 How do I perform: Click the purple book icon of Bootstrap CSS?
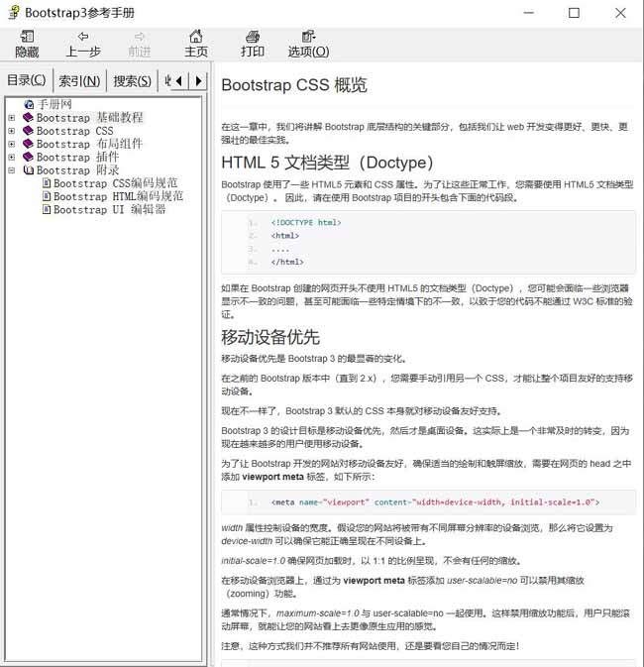[28, 131]
